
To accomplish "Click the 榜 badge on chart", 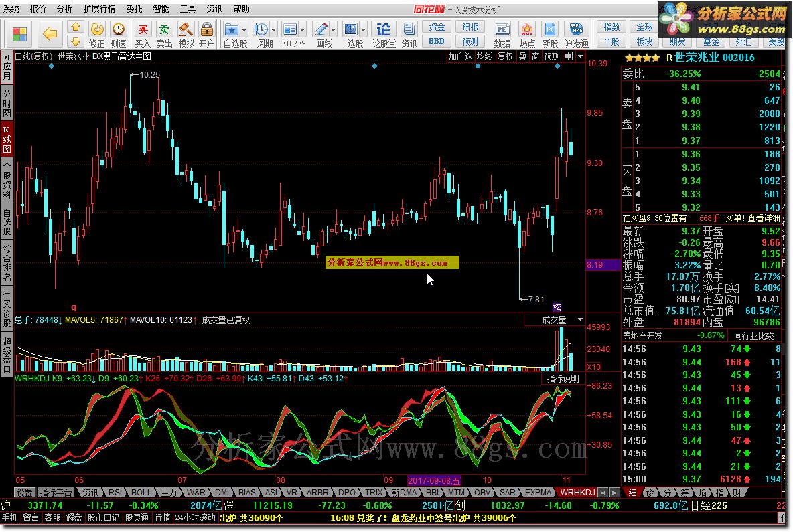I will pyautogui.click(x=557, y=307).
